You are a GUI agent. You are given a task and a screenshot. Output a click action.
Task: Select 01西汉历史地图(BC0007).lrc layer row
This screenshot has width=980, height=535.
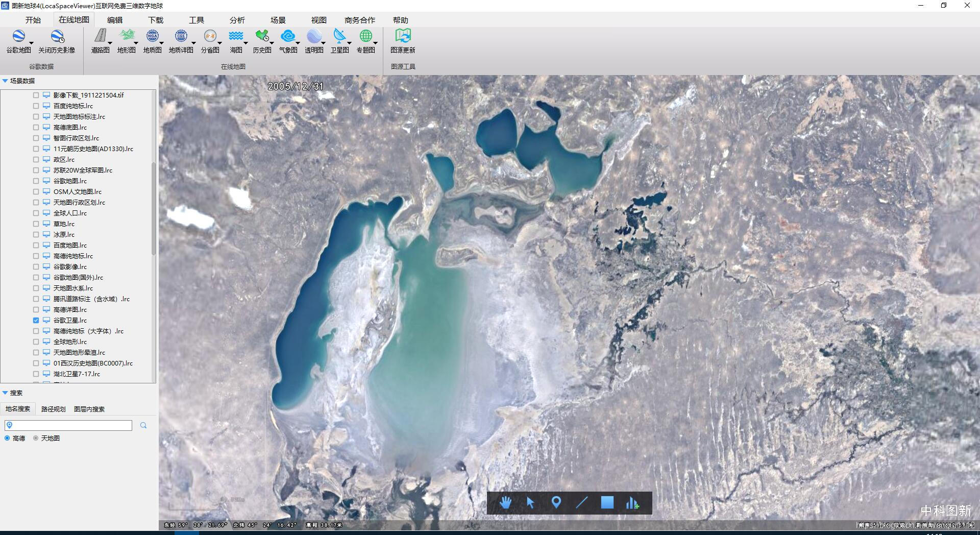pyautogui.click(x=93, y=363)
